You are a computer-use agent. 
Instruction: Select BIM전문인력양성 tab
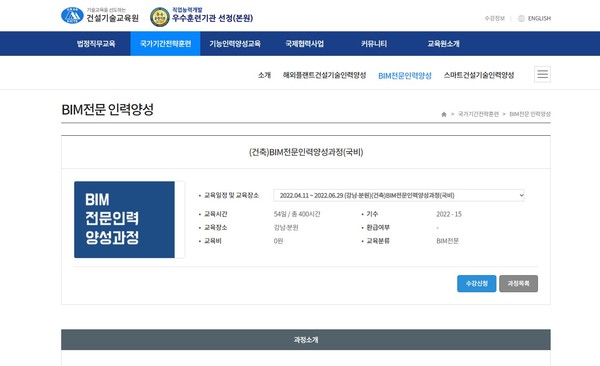tap(405, 75)
